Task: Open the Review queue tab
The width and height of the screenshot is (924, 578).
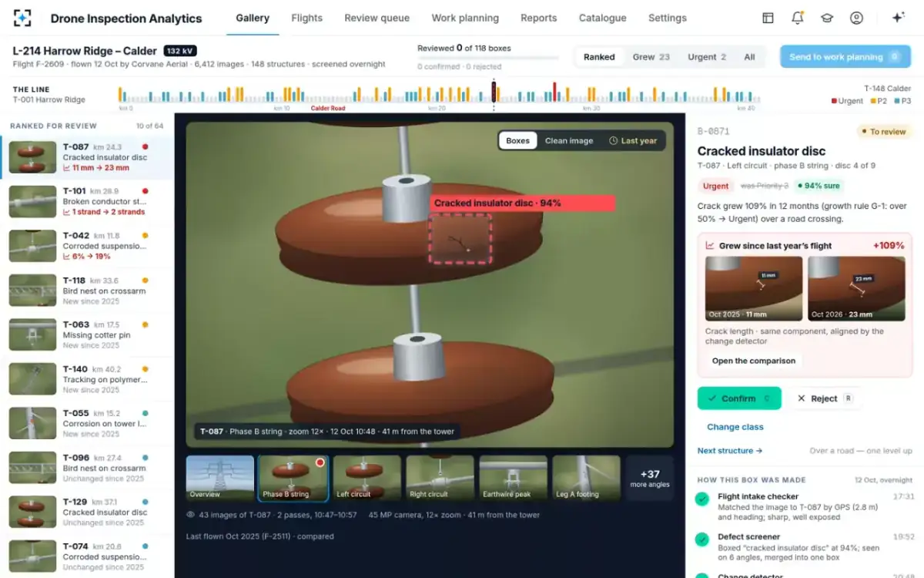Action: pos(377,18)
